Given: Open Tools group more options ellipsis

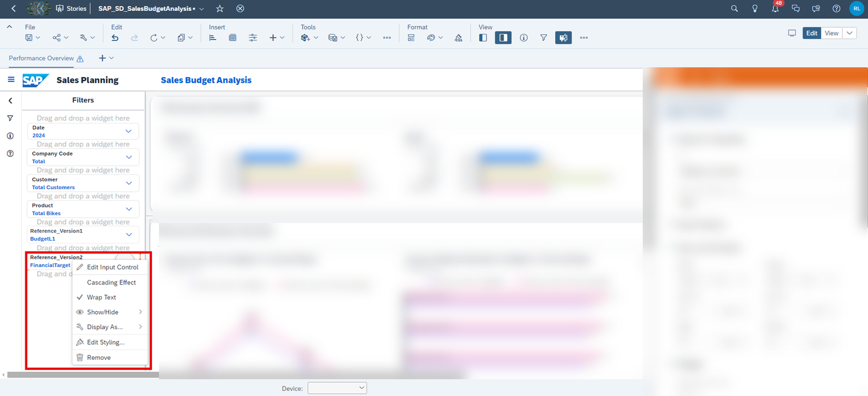Looking at the screenshot, I should coord(387,37).
